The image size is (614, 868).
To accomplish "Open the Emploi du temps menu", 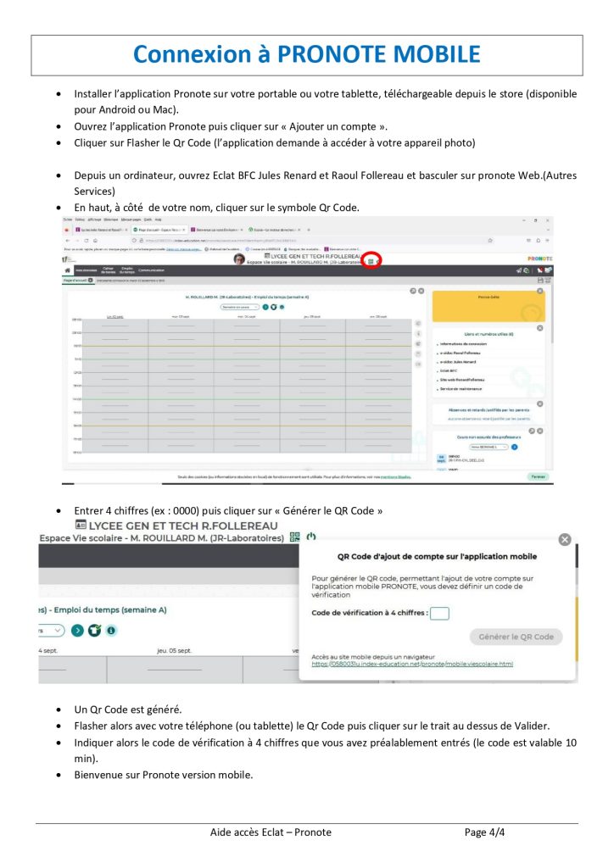I will 127,270.
